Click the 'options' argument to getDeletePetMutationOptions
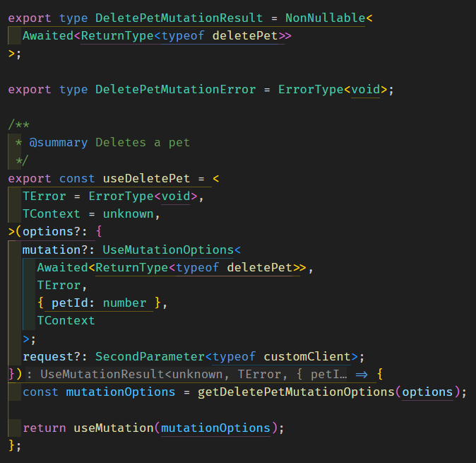 (x=427, y=392)
